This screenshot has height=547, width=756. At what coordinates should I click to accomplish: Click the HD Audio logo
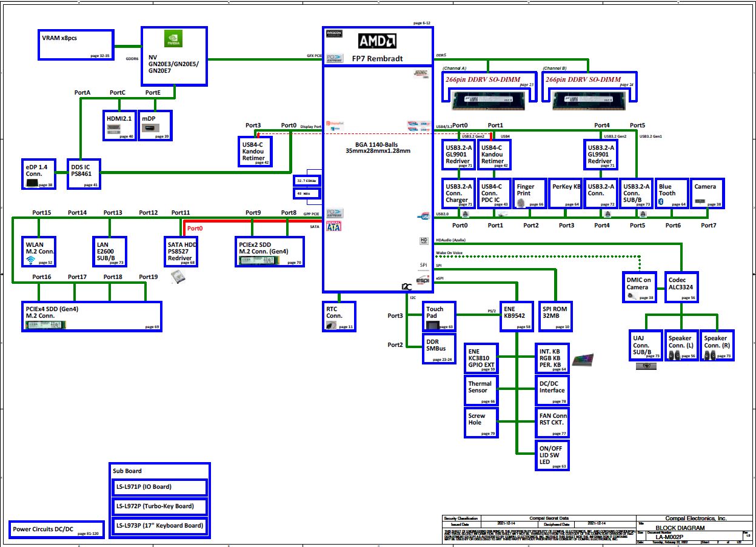click(x=424, y=241)
